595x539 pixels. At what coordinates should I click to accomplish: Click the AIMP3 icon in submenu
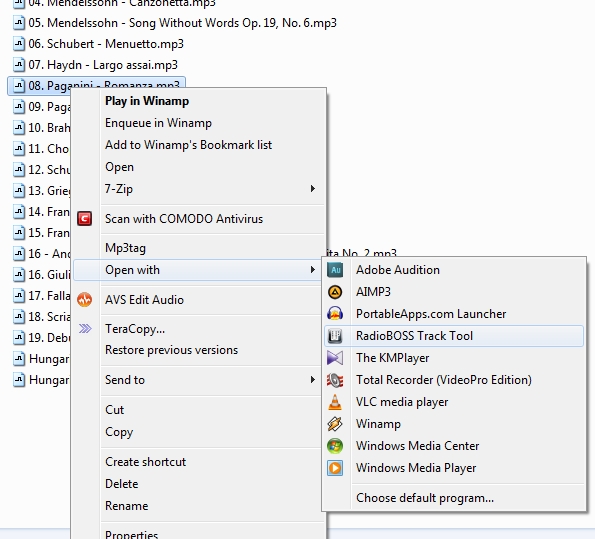pos(335,292)
